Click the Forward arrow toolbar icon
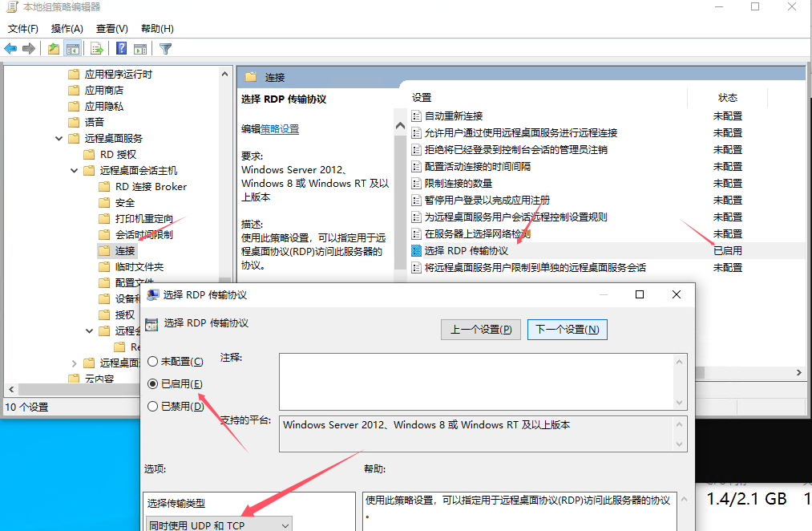The image size is (812, 531). tap(29, 49)
